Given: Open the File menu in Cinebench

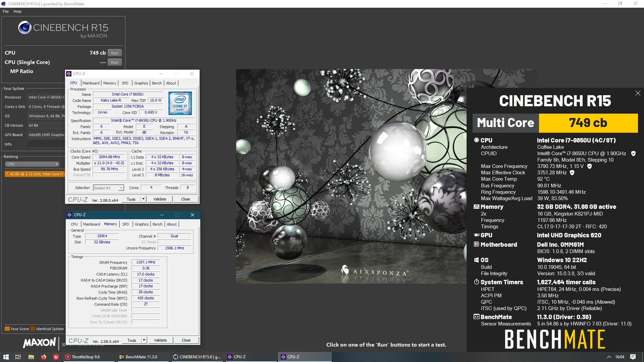Looking at the screenshot, I should (x=6, y=11).
